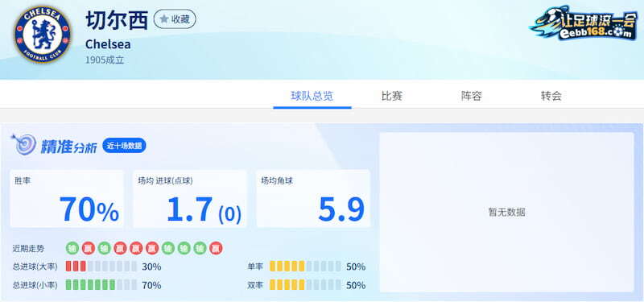The height and width of the screenshot is (302, 644).
Task: Click the 5.9 average corners value
Action: pyautogui.click(x=341, y=209)
